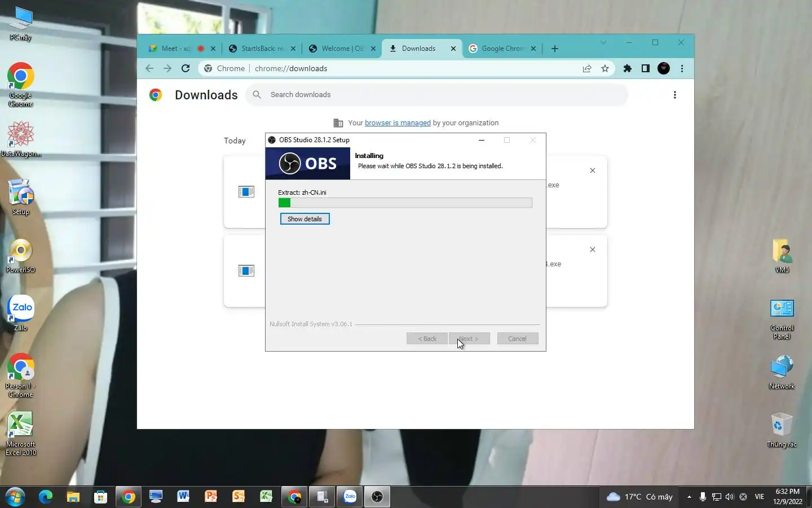Open Windows Start button
The image size is (812, 508).
coord(15,497)
